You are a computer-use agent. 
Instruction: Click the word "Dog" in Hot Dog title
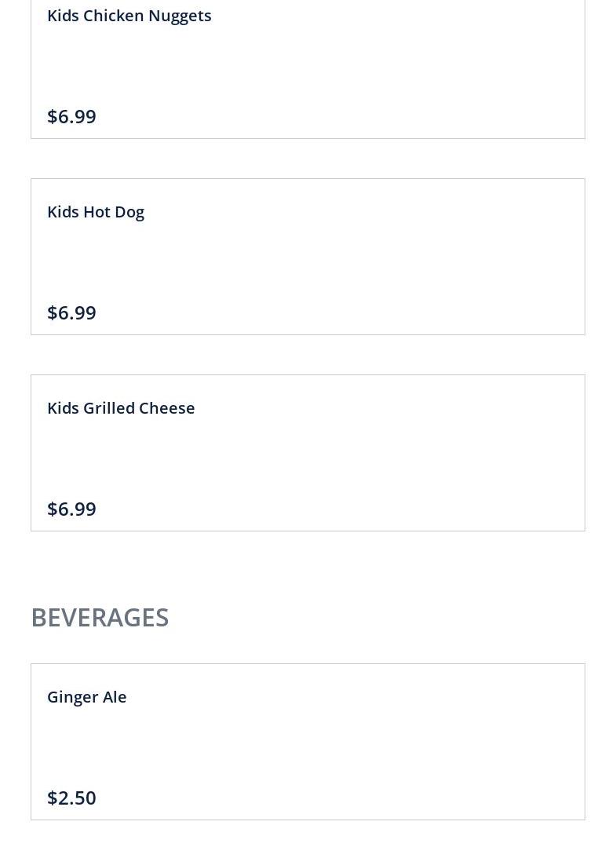(x=129, y=213)
